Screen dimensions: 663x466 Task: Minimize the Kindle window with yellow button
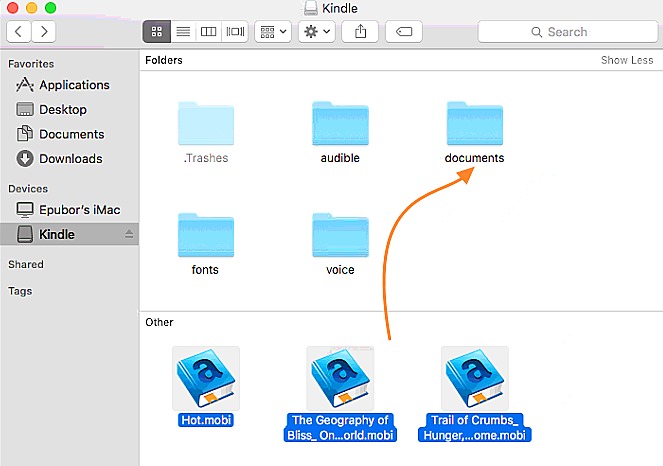32,8
